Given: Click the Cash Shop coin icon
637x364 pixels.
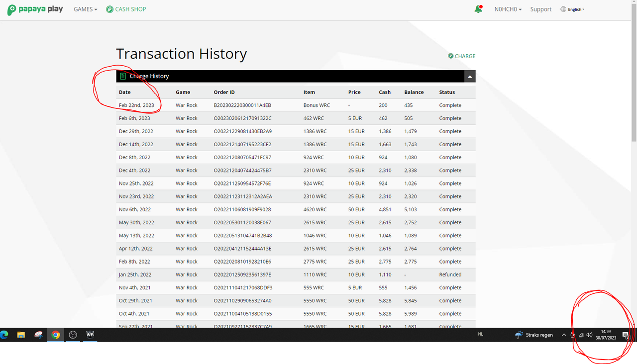Looking at the screenshot, I should 109,9.
